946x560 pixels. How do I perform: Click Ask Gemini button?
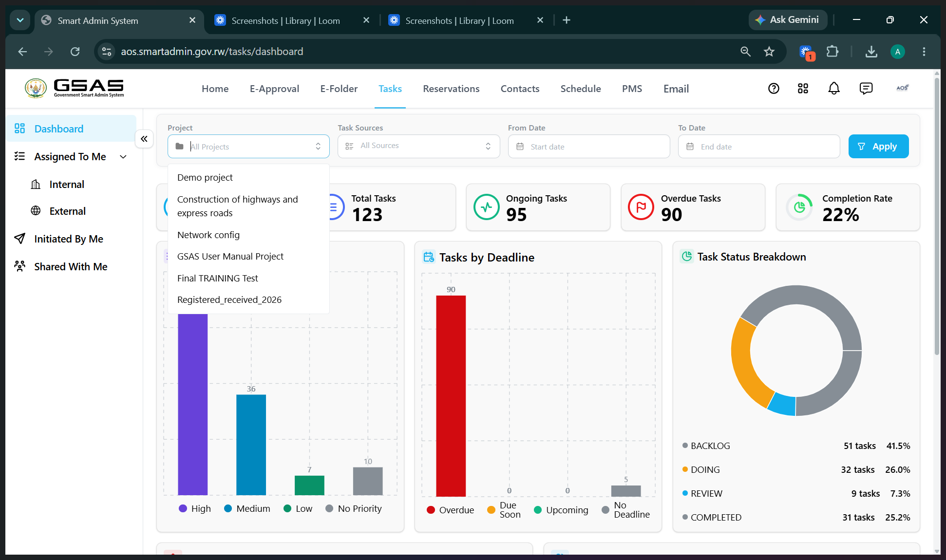[788, 20]
